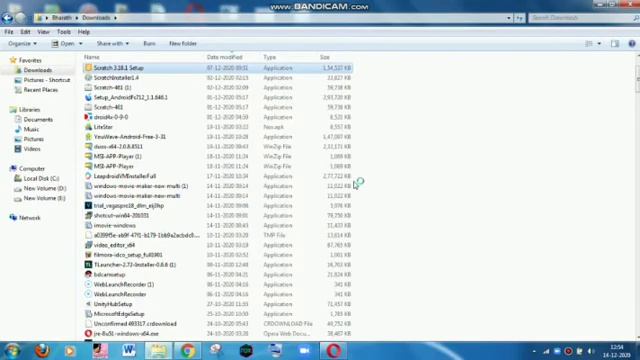Open Firefox from the taskbar
Viewport: 640px width, 360px height.
point(42,351)
